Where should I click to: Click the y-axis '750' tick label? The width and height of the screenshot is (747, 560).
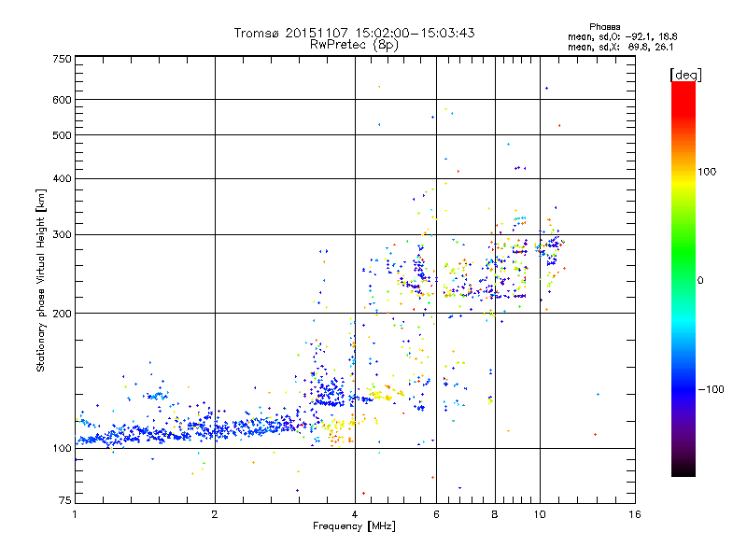[62, 59]
